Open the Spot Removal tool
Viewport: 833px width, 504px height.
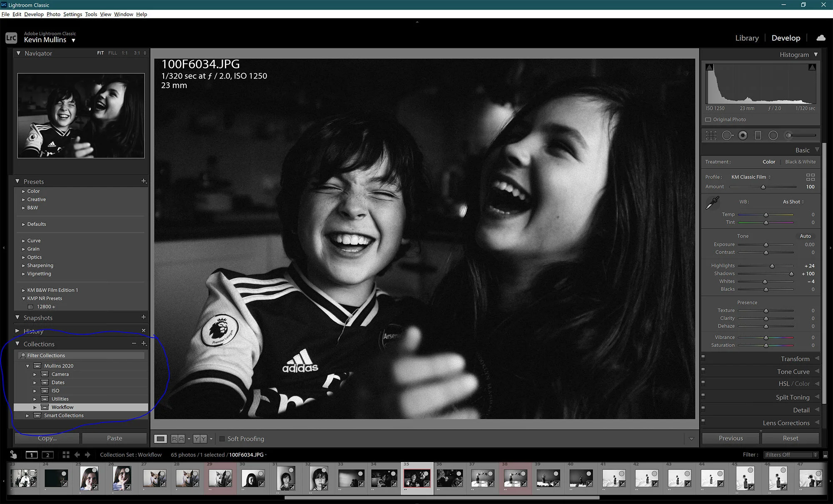click(728, 135)
